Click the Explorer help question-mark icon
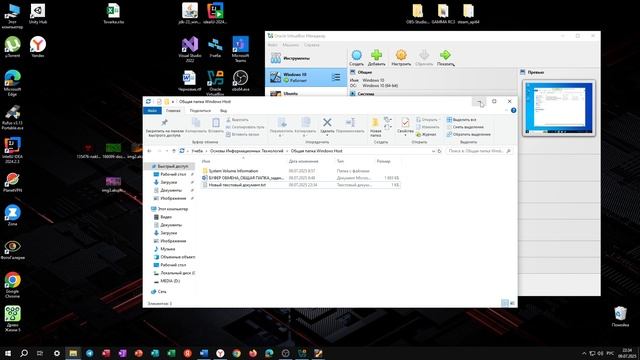The height and width of the screenshot is (360, 640). pyautogui.click(x=513, y=110)
